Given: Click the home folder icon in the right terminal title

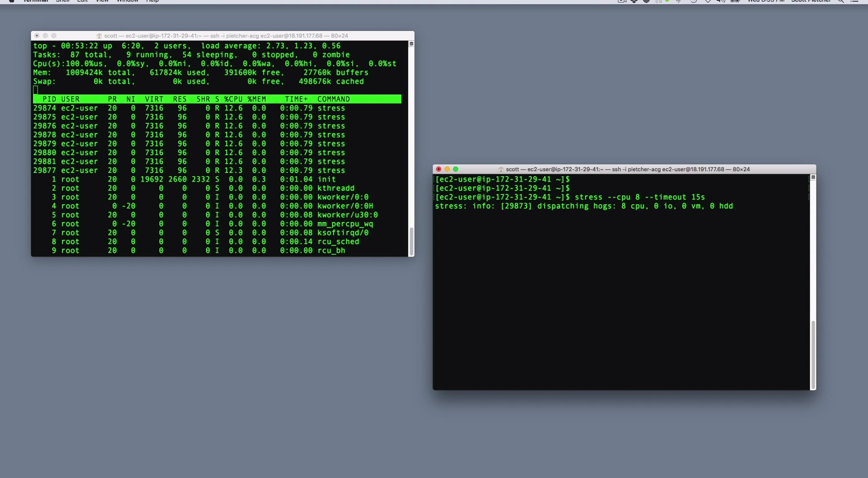Looking at the screenshot, I should click(501, 169).
